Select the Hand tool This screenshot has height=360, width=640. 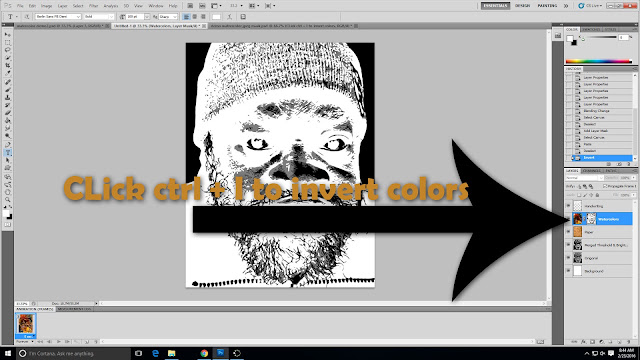(x=7, y=192)
